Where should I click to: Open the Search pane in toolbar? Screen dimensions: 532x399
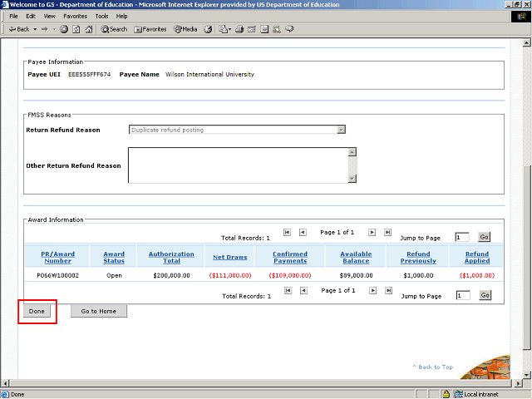pos(114,29)
